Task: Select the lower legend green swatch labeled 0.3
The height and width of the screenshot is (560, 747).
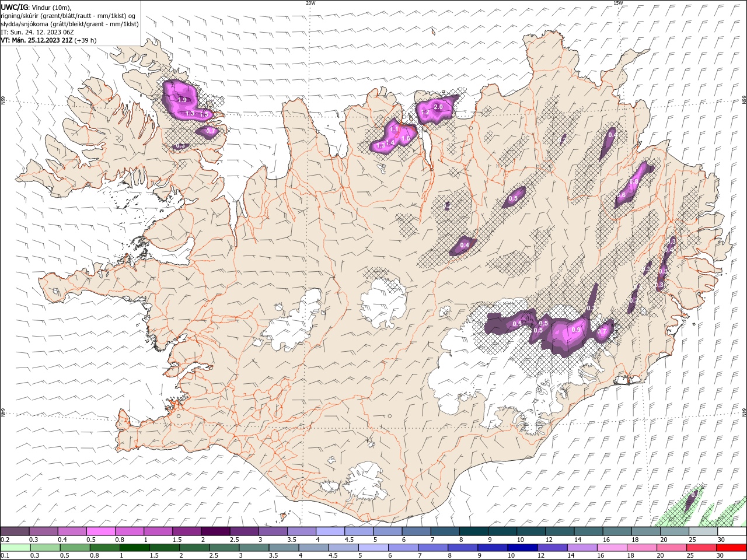Action: click(45, 548)
